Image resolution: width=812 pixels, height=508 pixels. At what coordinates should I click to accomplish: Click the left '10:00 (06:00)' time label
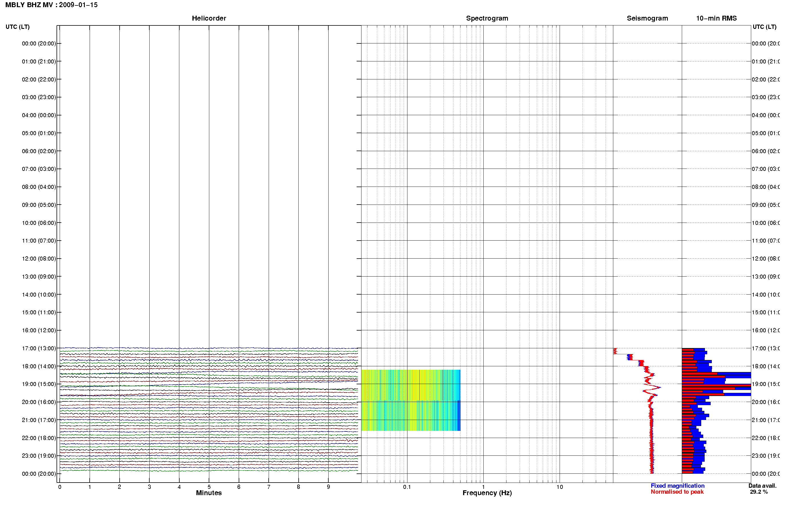tap(39, 223)
